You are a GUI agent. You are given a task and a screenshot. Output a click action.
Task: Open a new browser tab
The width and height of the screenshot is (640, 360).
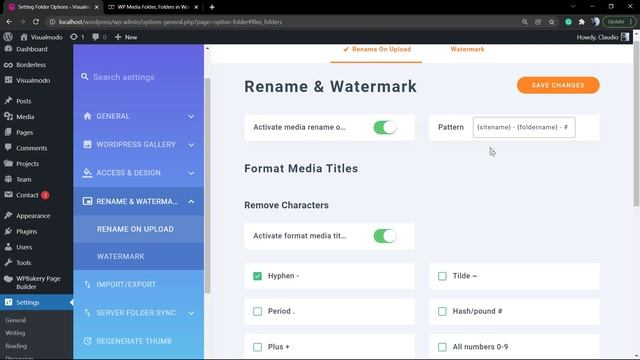(212, 7)
